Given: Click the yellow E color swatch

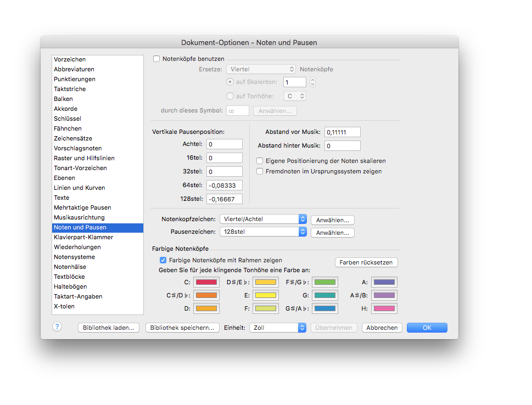Looking at the screenshot, I should pyautogui.click(x=266, y=295).
